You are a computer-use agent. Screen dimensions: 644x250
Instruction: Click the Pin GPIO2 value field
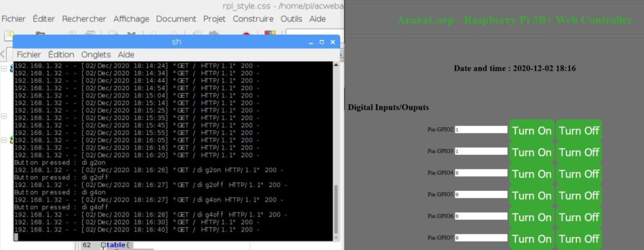[x=481, y=129]
